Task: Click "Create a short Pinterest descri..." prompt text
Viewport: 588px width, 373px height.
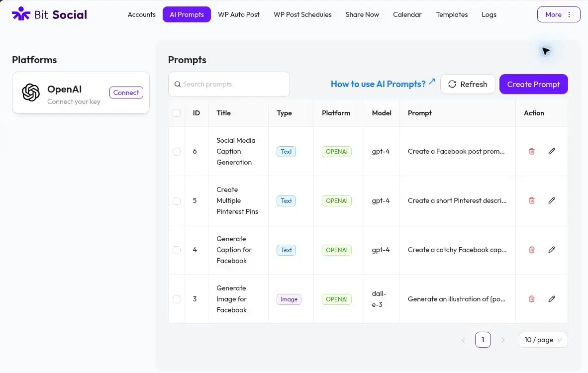Action: coord(457,200)
